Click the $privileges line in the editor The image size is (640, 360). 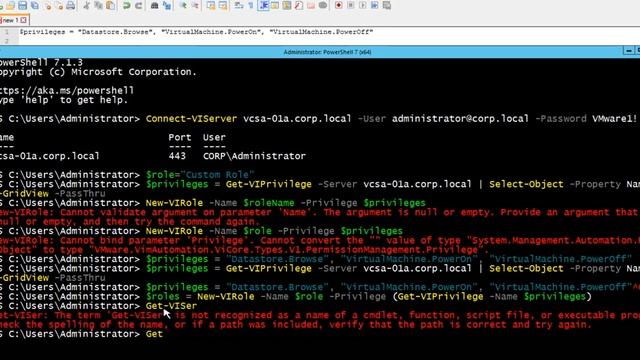(196, 32)
